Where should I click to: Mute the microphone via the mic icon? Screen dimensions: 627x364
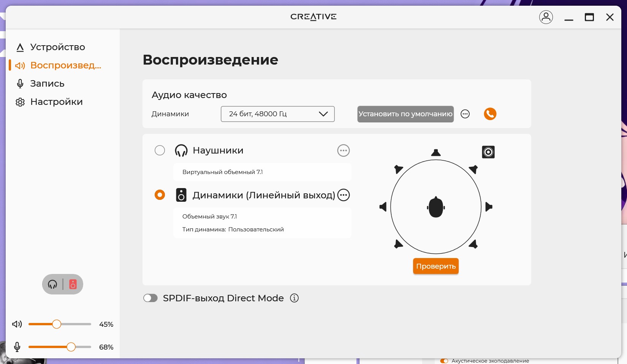coord(17,347)
